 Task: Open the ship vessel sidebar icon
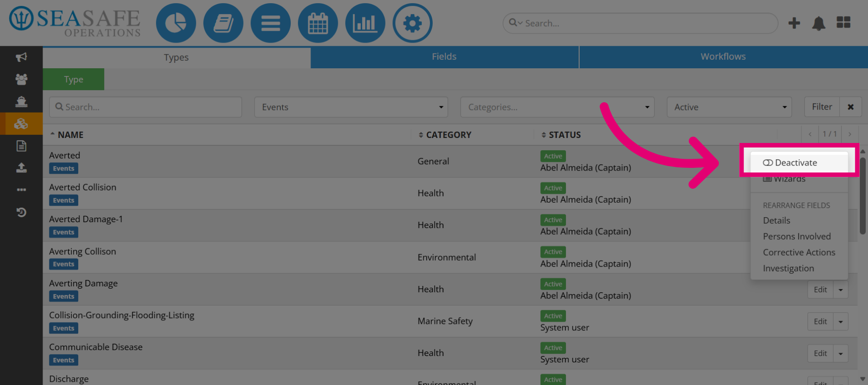click(x=21, y=101)
